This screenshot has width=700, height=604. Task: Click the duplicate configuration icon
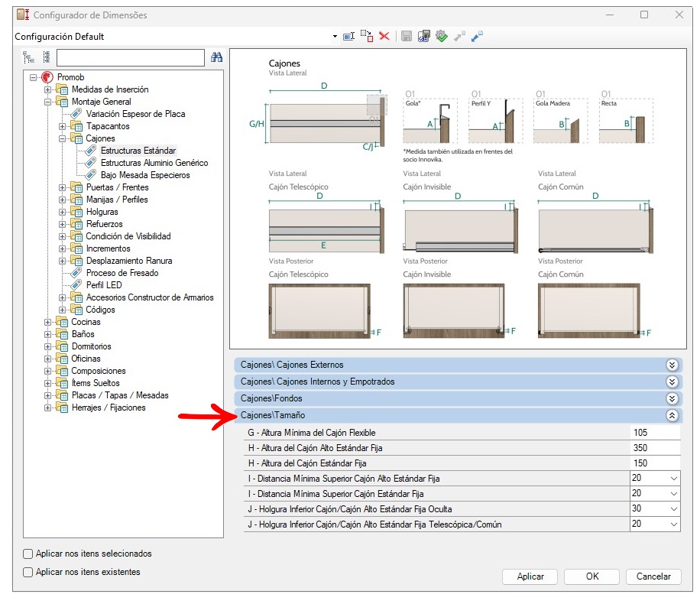(x=367, y=36)
